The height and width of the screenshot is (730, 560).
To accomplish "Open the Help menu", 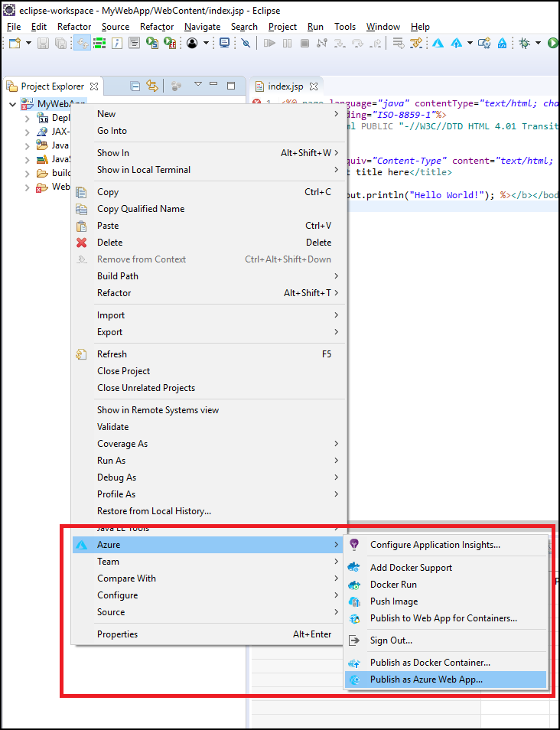I will click(420, 27).
